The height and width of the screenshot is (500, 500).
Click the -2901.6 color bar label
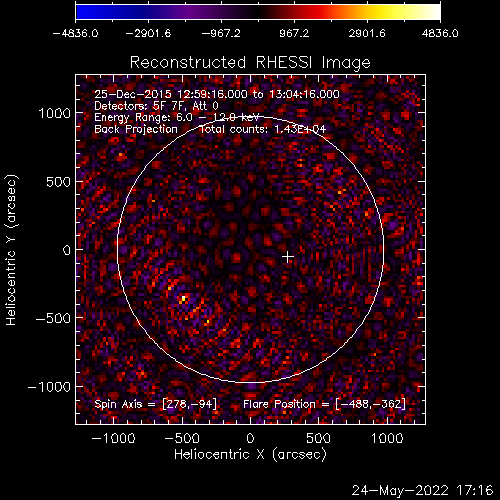tap(148, 33)
